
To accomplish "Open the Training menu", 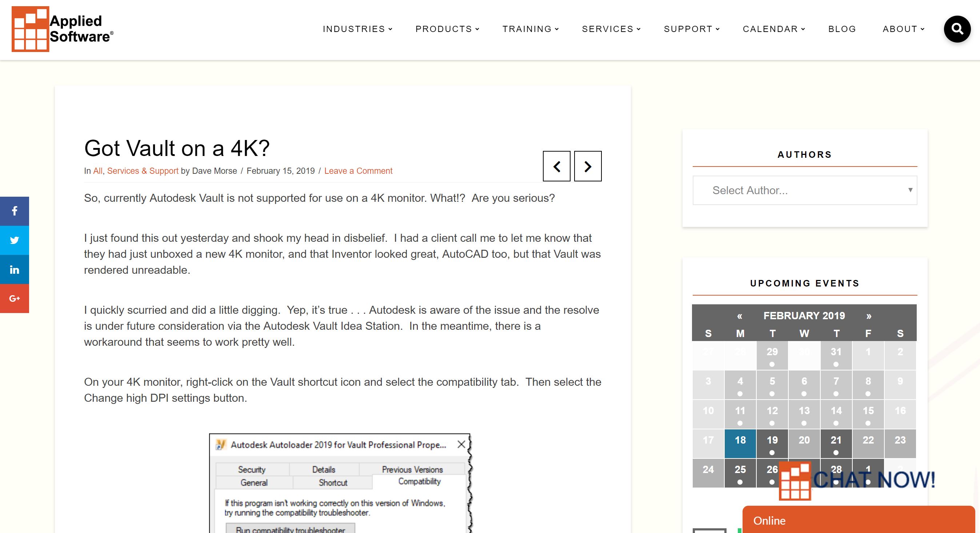I will tap(530, 29).
